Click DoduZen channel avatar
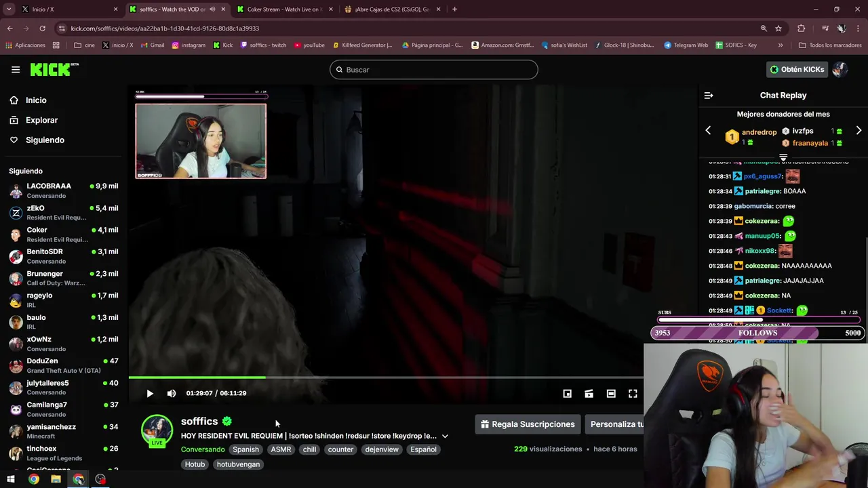 (16, 366)
